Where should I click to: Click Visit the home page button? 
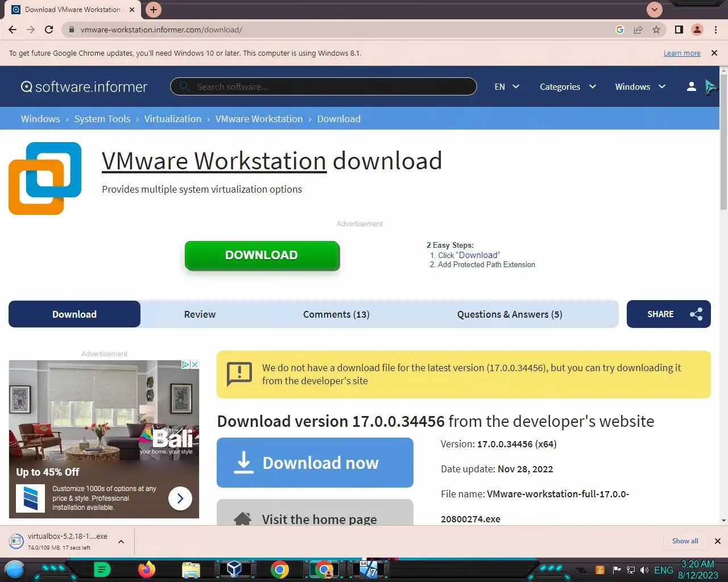coord(315,513)
